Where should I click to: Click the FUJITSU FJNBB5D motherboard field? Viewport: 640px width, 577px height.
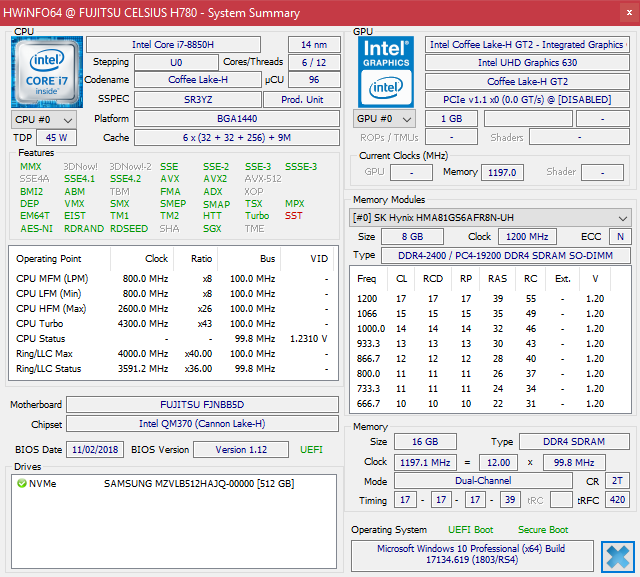[x=201, y=405]
